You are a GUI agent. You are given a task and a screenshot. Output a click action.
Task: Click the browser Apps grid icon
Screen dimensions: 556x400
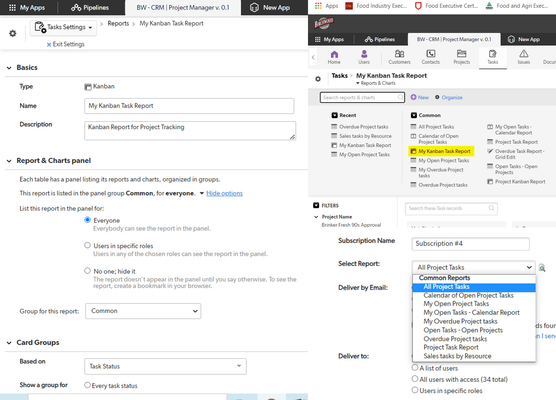click(318, 6)
